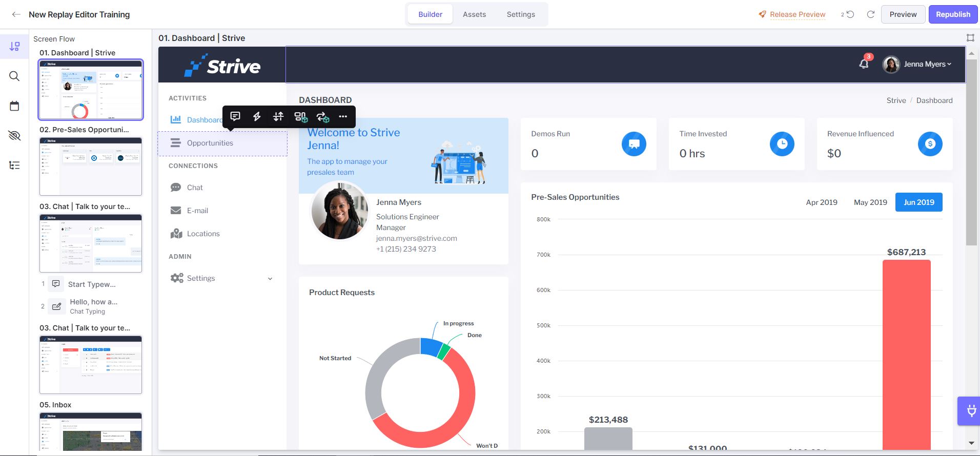Select the lightning bolt action tool

257,117
